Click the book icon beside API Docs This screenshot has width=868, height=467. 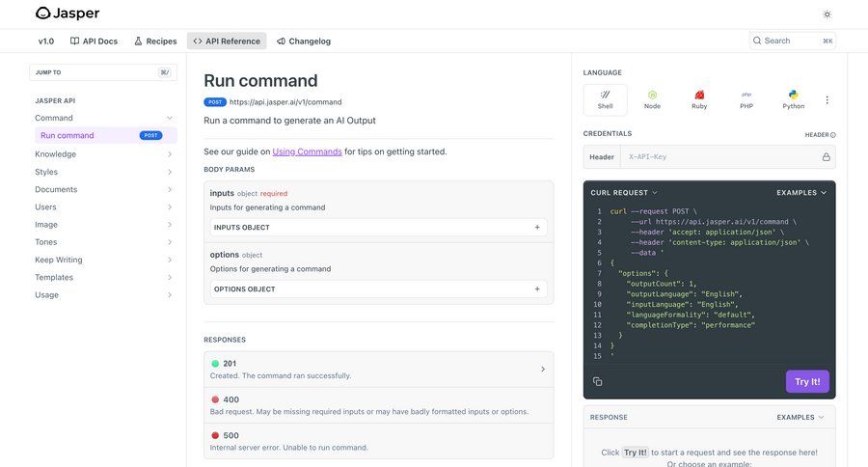click(x=74, y=41)
